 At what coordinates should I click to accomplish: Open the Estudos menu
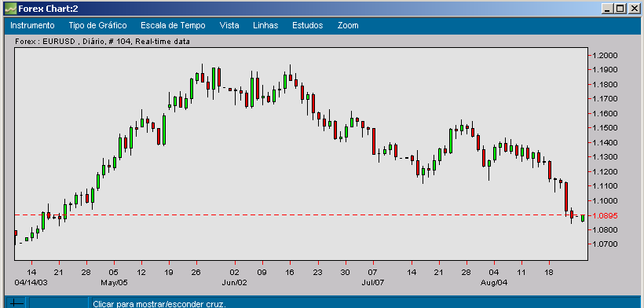[x=308, y=25]
